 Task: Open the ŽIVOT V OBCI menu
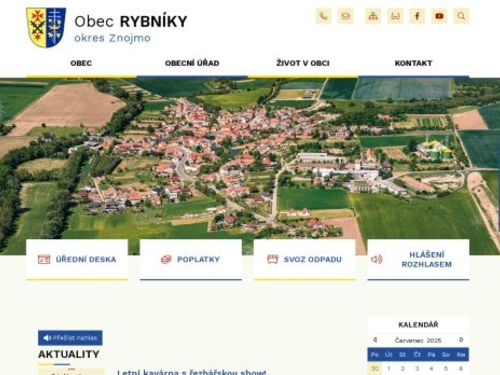303,63
